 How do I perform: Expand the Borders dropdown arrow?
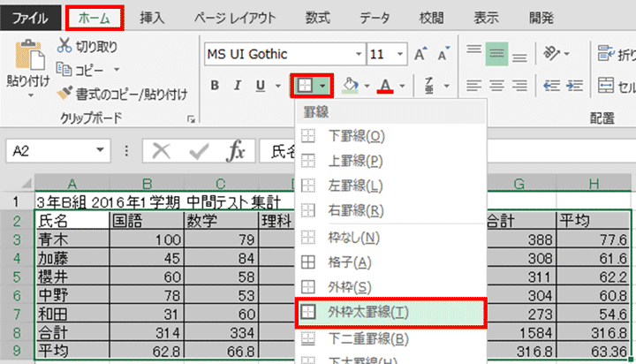322,86
